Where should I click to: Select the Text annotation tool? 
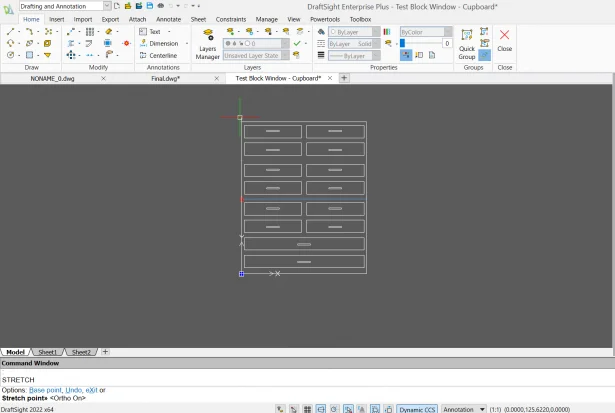click(x=150, y=32)
